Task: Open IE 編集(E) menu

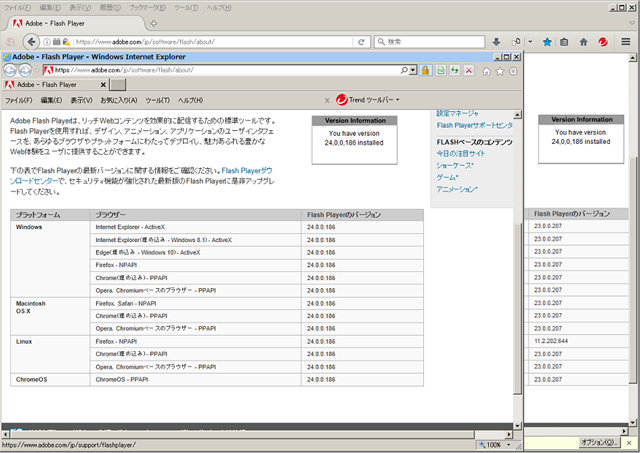Action: tap(51, 100)
